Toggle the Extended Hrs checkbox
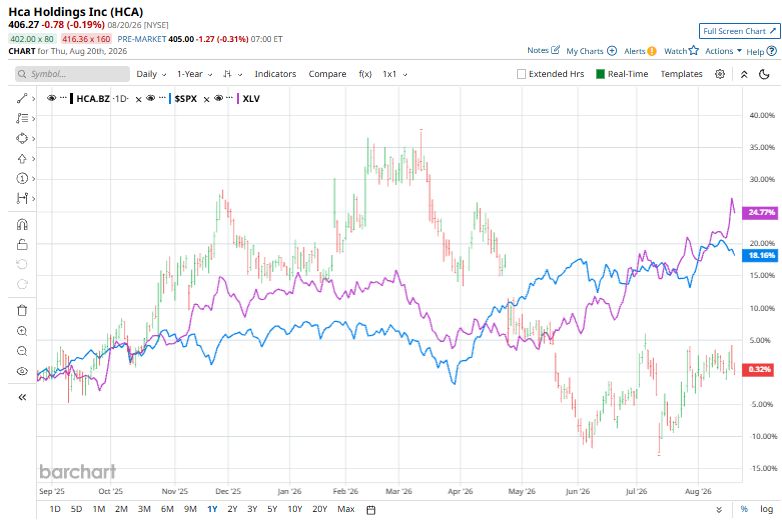 tap(521, 74)
